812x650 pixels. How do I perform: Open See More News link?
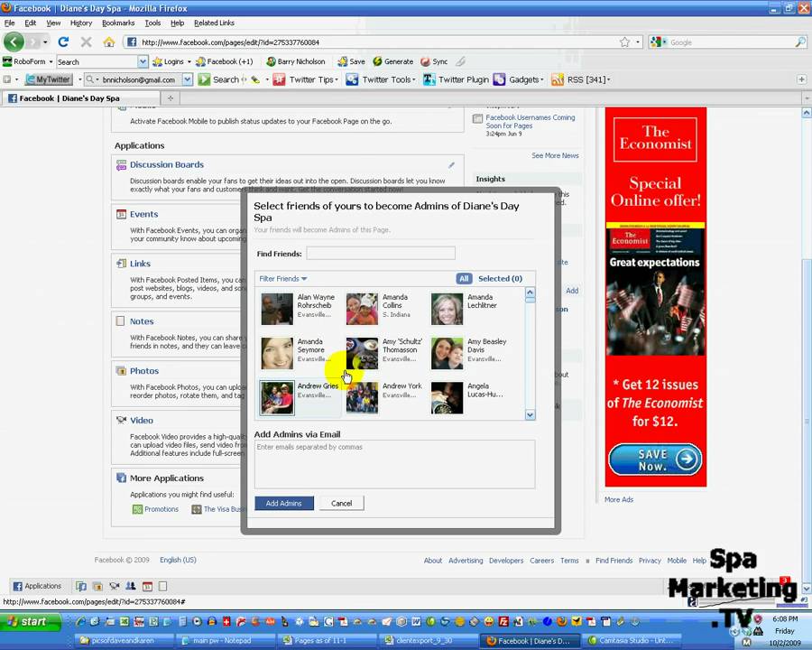click(555, 155)
